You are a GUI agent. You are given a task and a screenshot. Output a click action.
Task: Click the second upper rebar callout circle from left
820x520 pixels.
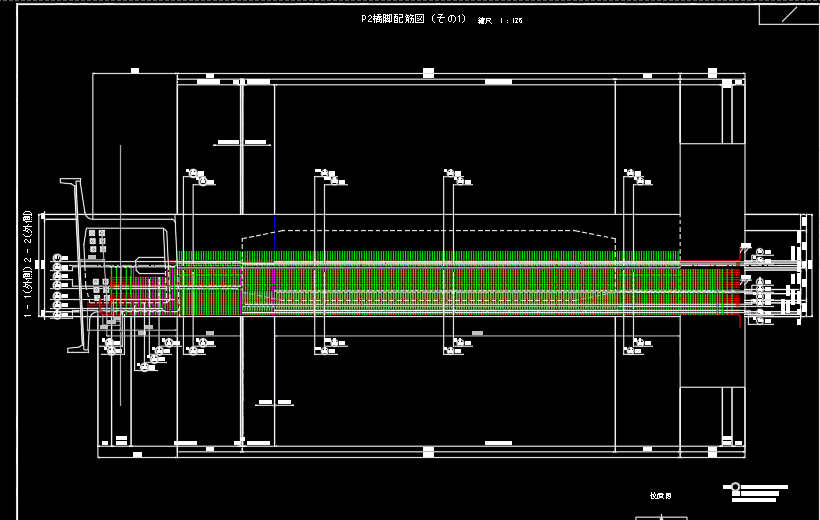point(333,182)
